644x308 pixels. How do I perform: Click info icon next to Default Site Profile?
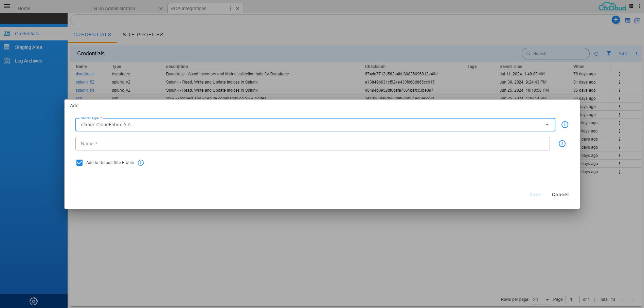pos(141,163)
